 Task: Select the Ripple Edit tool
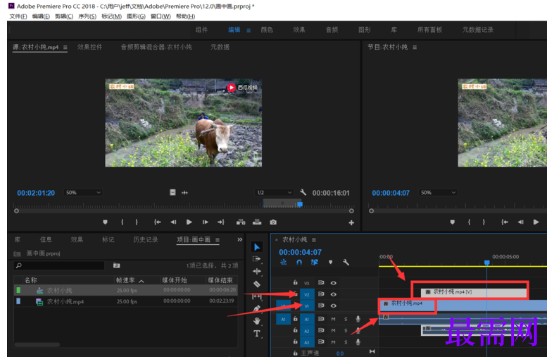tap(257, 272)
